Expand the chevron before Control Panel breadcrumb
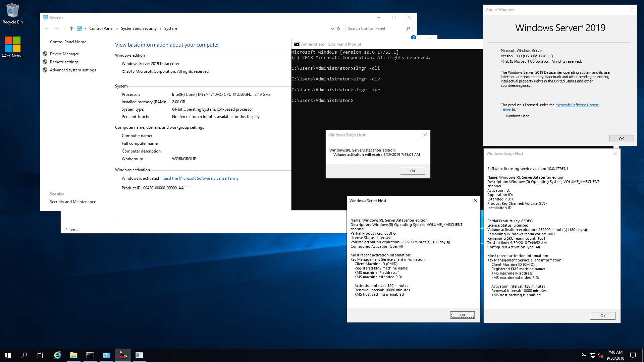The height and width of the screenshot is (362, 644). click(86, 28)
